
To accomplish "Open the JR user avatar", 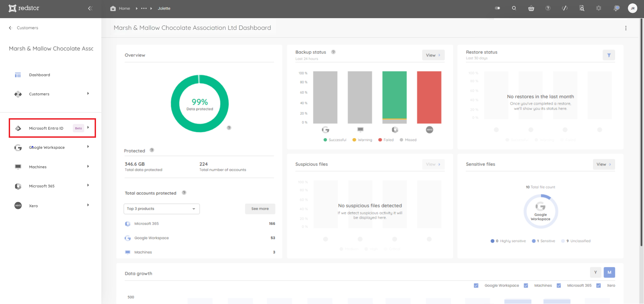I will pos(633,8).
